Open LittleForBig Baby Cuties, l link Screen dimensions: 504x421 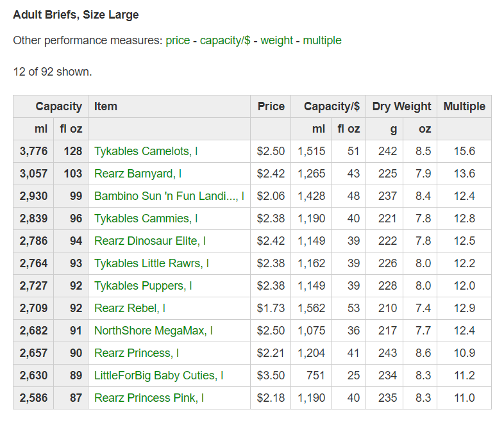click(x=158, y=376)
